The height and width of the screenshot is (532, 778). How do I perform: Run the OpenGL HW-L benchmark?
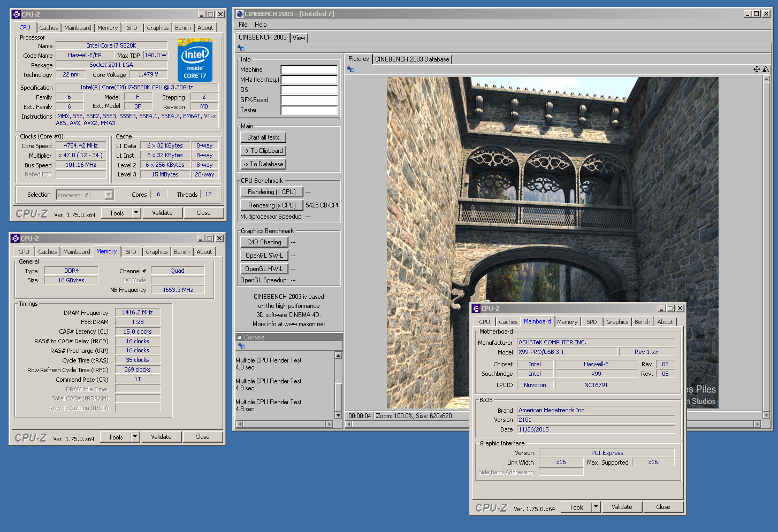(264, 269)
